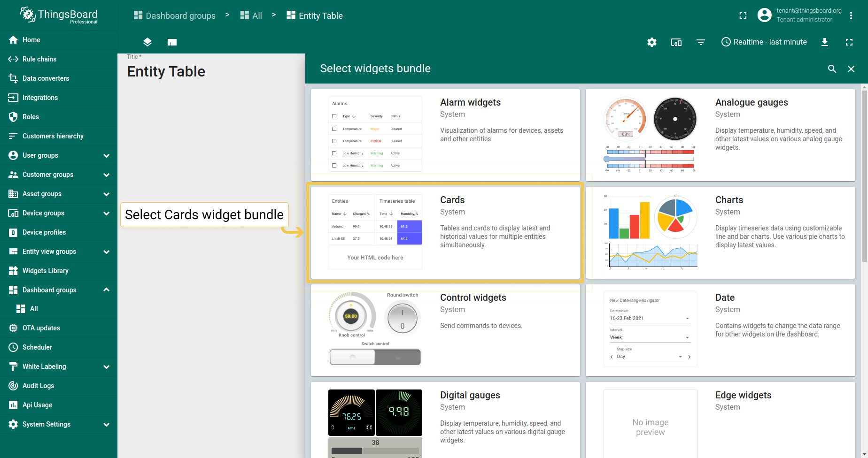This screenshot has width=868, height=458.
Task: Tick the Major alarm row checkbox in the Alarm widgets preview
Action: (334, 129)
